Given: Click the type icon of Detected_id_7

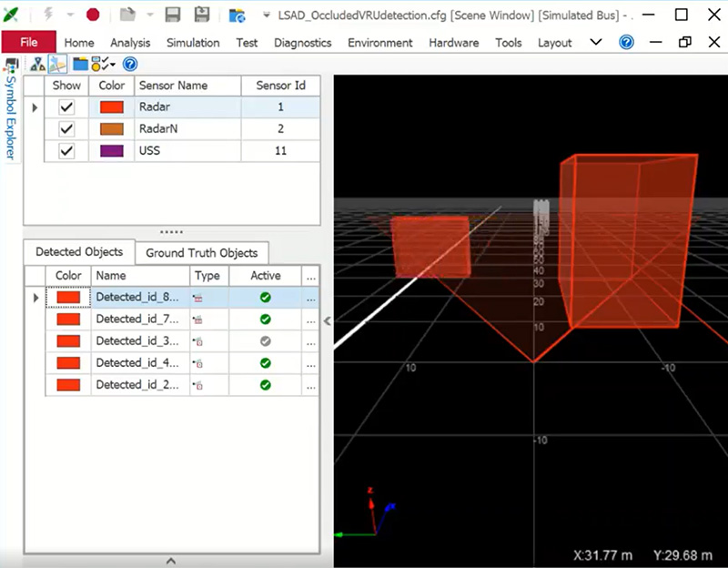Looking at the screenshot, I should click(197, 319).
